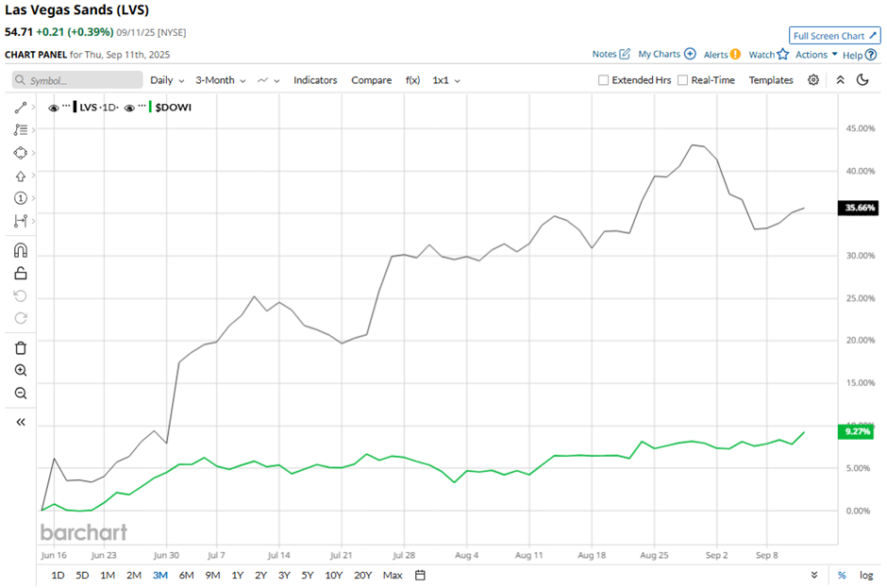887x588 pixels.
Task: Expand the bottom panel chevron
Action: (814, 575)
